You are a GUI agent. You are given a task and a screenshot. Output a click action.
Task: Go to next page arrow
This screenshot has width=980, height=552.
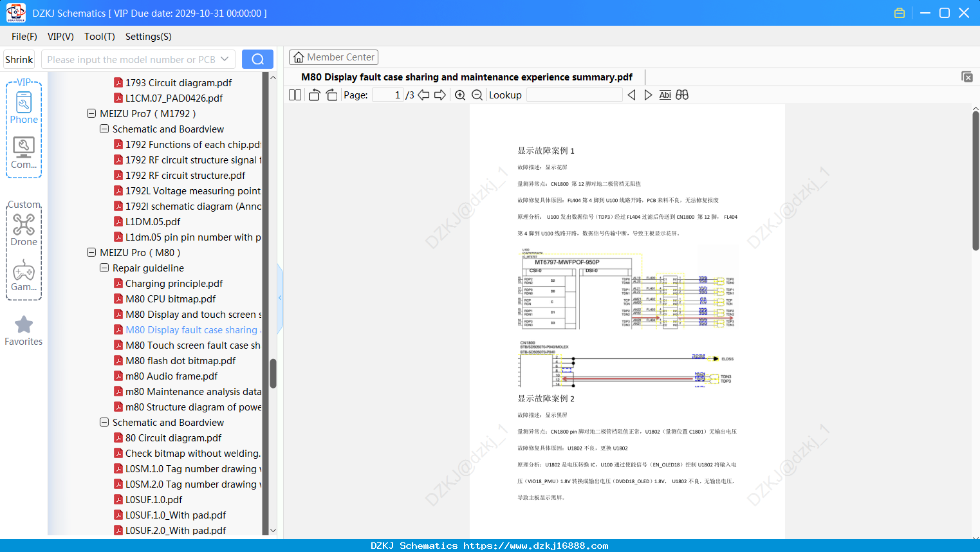[440, 95]
